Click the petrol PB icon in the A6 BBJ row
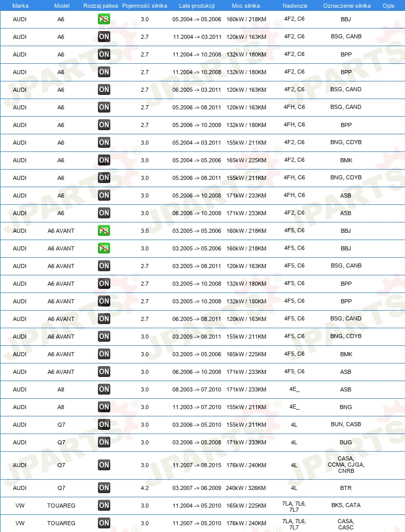 (x=104, y=19)
